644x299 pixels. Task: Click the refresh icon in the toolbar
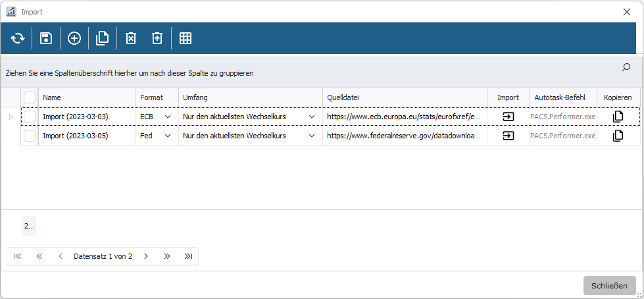[x=17, y=39]
